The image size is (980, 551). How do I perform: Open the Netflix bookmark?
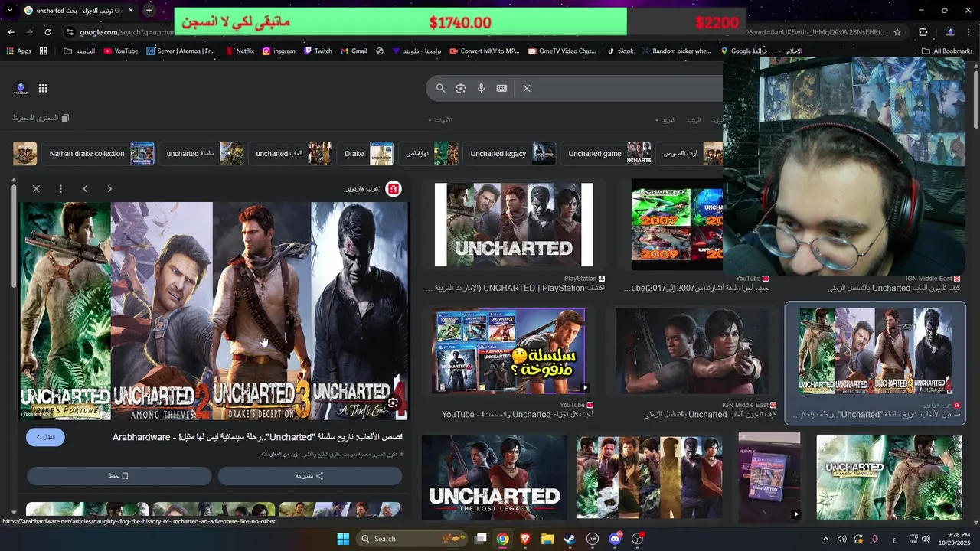[x=239, y=51]
